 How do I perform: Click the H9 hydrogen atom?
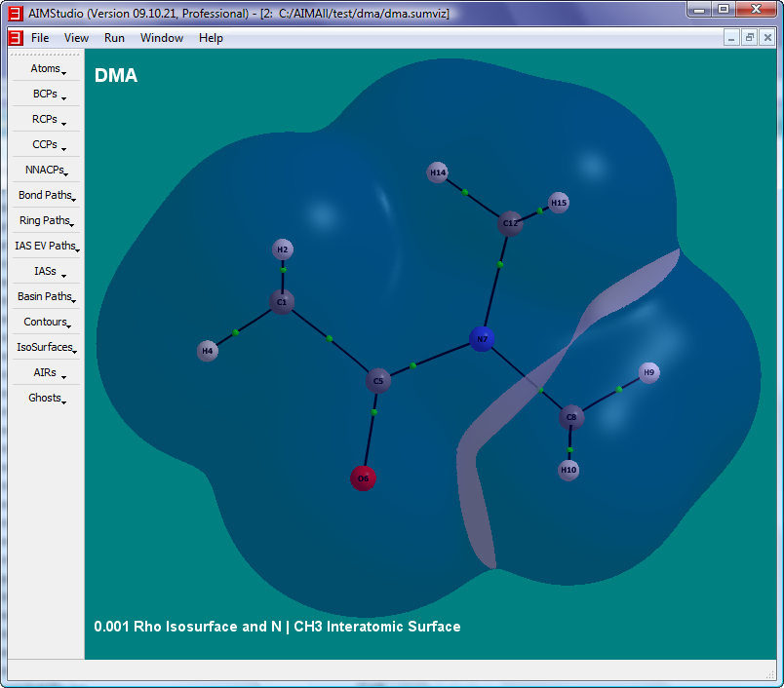(x=649, y=372)
